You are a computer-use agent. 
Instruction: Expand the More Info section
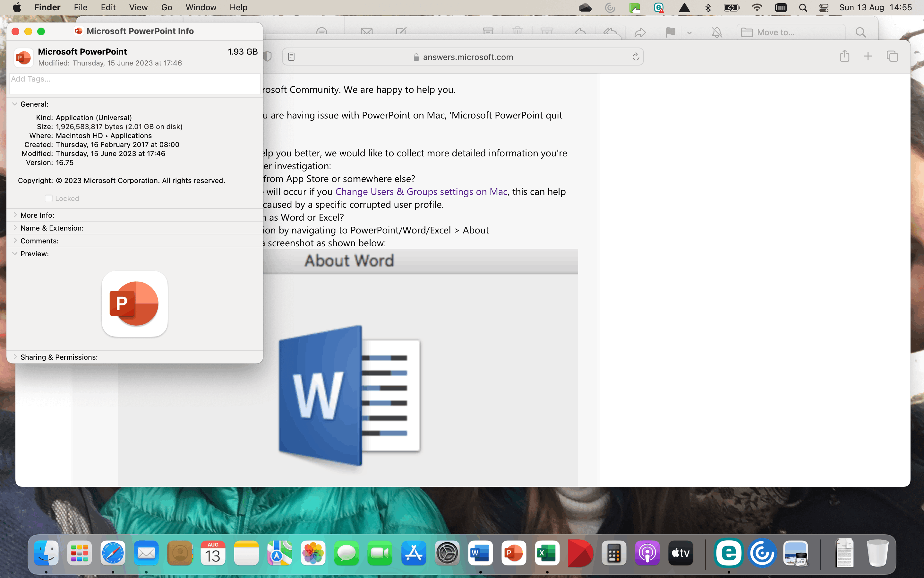click(x=15, y=215)
